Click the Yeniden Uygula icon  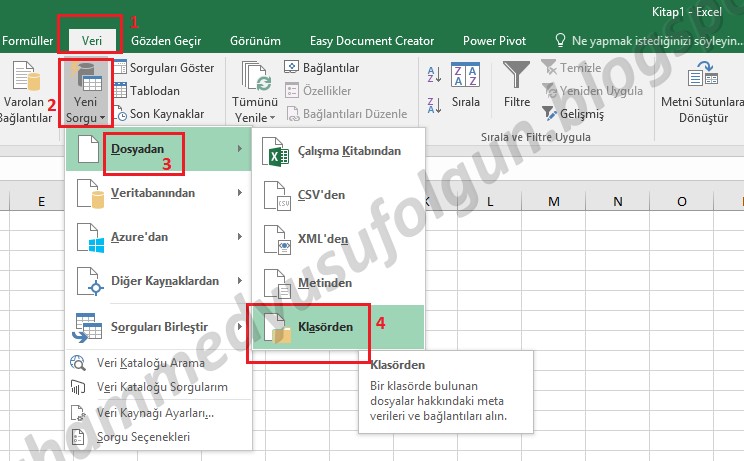click(x=549, y=90)
